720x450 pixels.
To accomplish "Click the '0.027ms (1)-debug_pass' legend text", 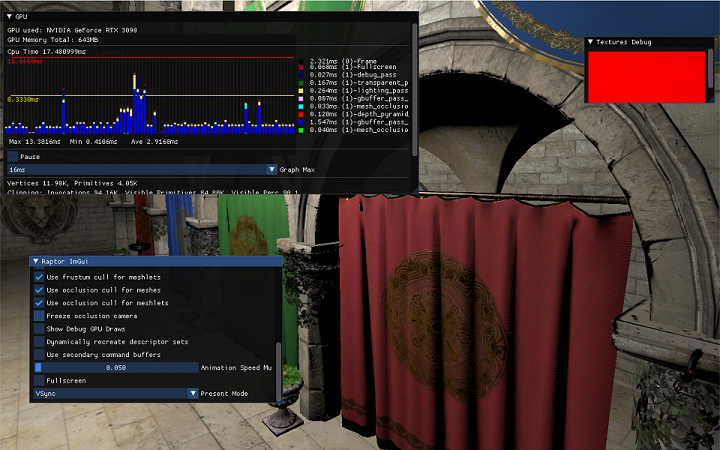I will pyautogui.click(x=353, y=75).
